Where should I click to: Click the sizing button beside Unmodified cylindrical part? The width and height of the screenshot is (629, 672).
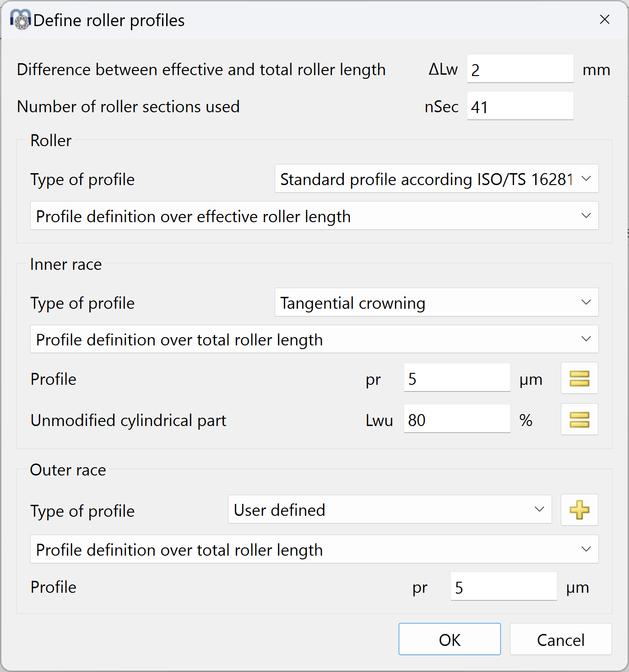579,420
